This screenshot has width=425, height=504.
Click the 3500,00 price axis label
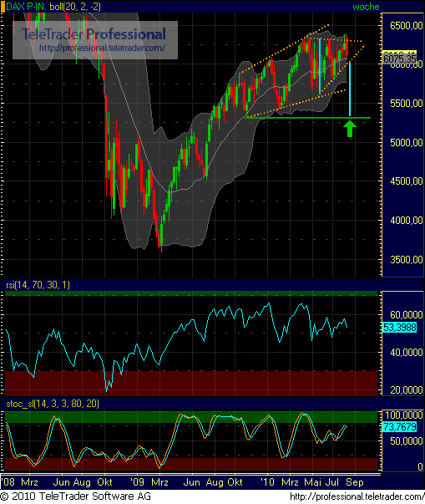(407, 259)
